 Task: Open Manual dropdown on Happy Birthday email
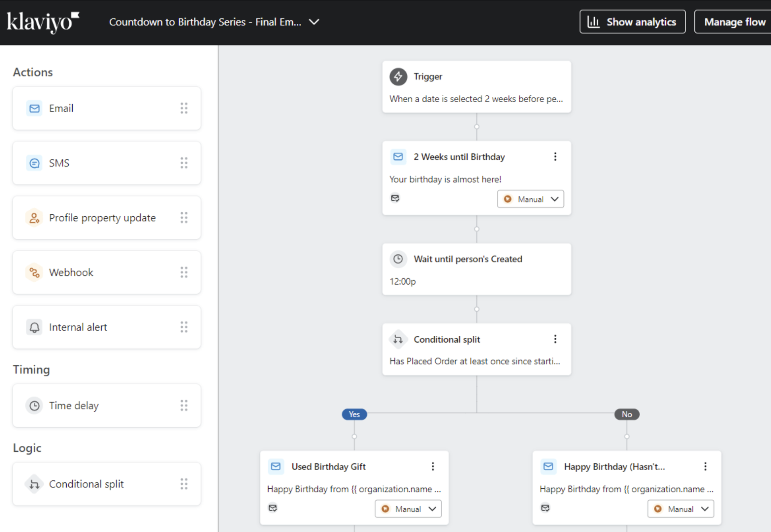681,509
